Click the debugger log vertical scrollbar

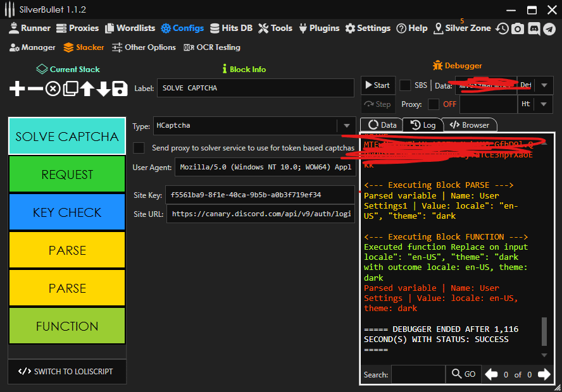coord(544,331)
